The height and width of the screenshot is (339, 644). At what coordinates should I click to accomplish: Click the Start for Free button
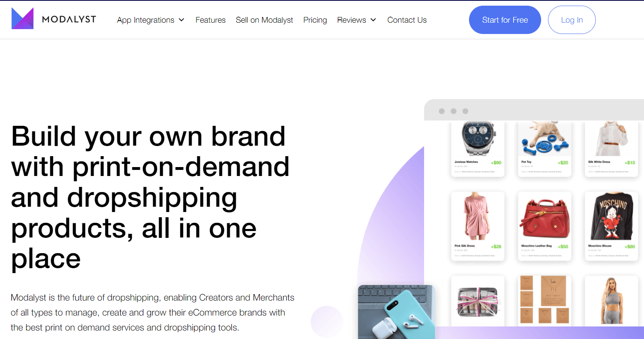click(x=505, y=20)
